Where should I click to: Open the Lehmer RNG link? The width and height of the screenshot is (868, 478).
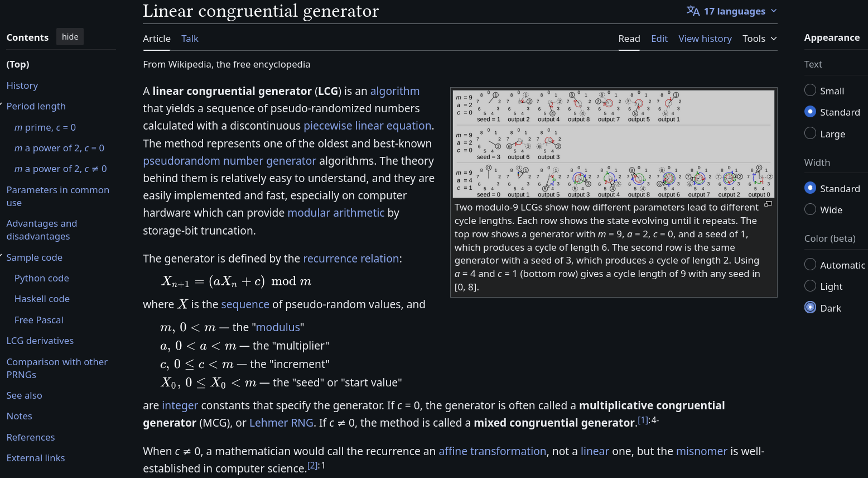pos(281,423)
